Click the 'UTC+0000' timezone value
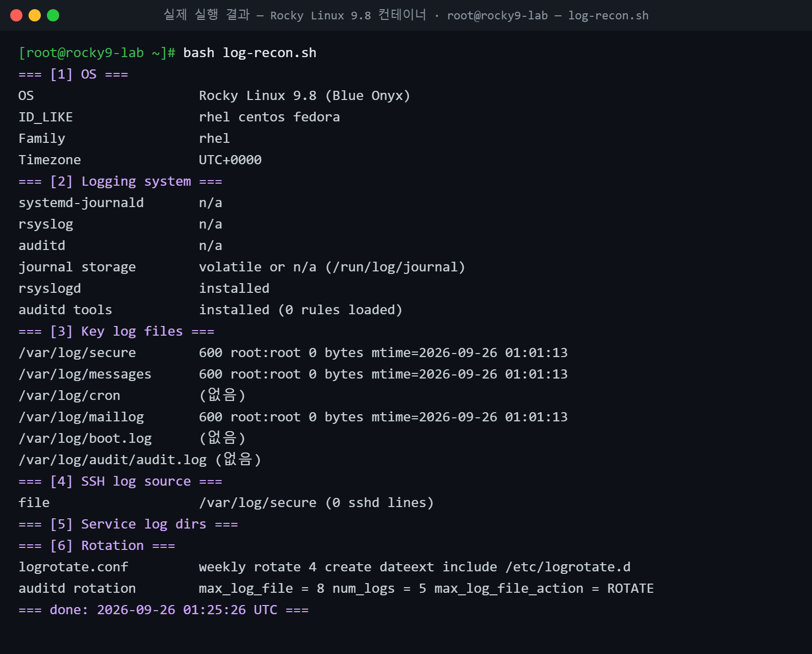812x654 pixels. [x=230, y=160]
